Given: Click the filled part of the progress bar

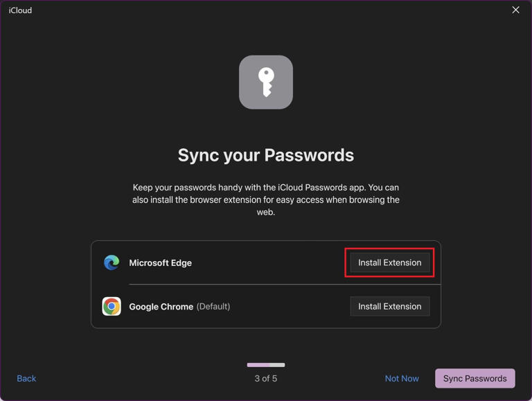Looking at the screenshot, I should [258, 365].
